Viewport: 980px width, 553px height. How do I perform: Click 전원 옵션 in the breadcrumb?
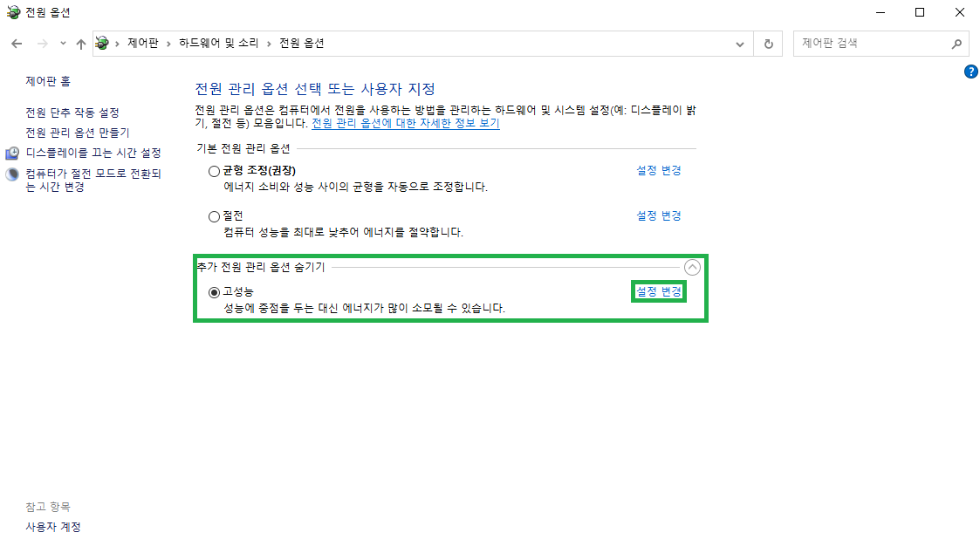point(301,43)
